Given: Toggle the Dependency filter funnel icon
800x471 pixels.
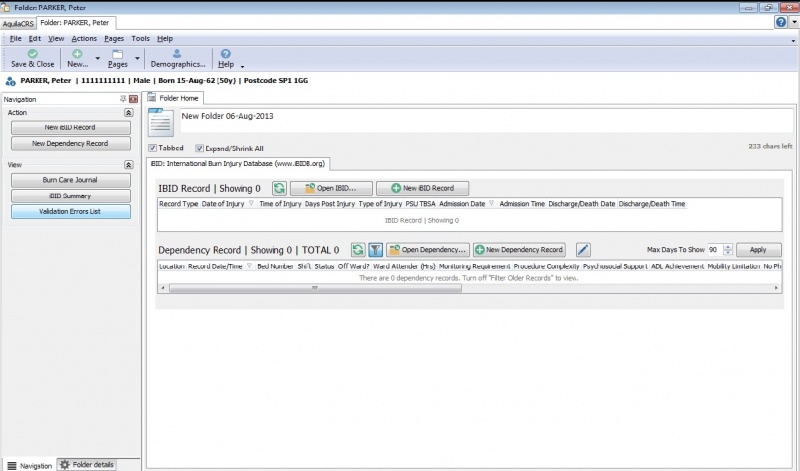Looking at the screenshot, I should click(376, 250).
